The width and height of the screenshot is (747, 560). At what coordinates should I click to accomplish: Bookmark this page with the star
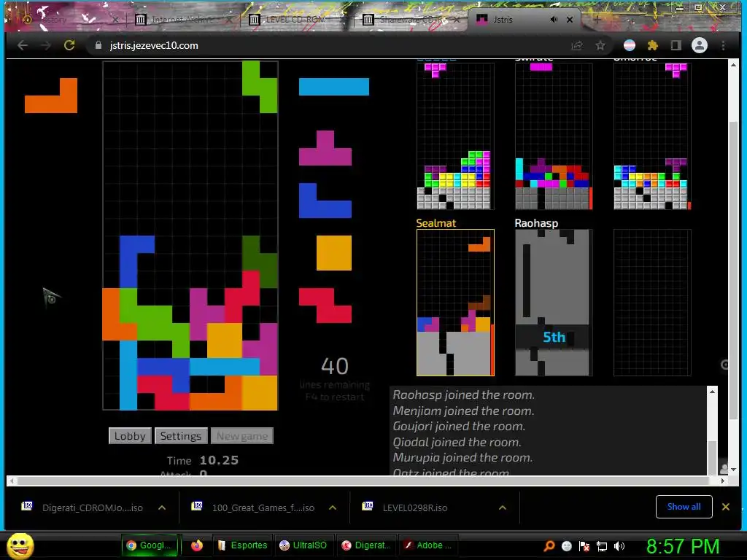[x=600, y=45]
